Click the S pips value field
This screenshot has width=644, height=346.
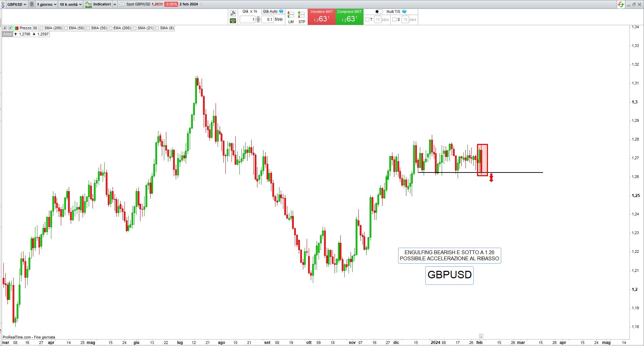click(x=405, y=19)
